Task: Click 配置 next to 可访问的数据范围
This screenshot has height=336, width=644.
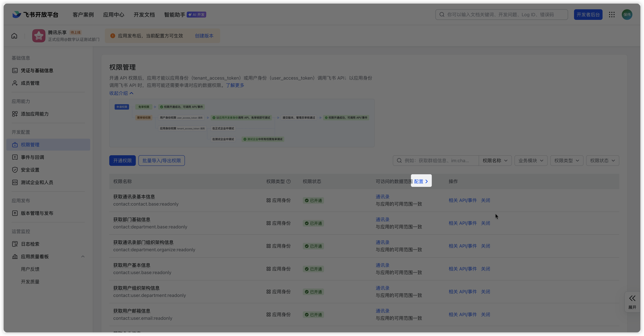Action: 421,181
